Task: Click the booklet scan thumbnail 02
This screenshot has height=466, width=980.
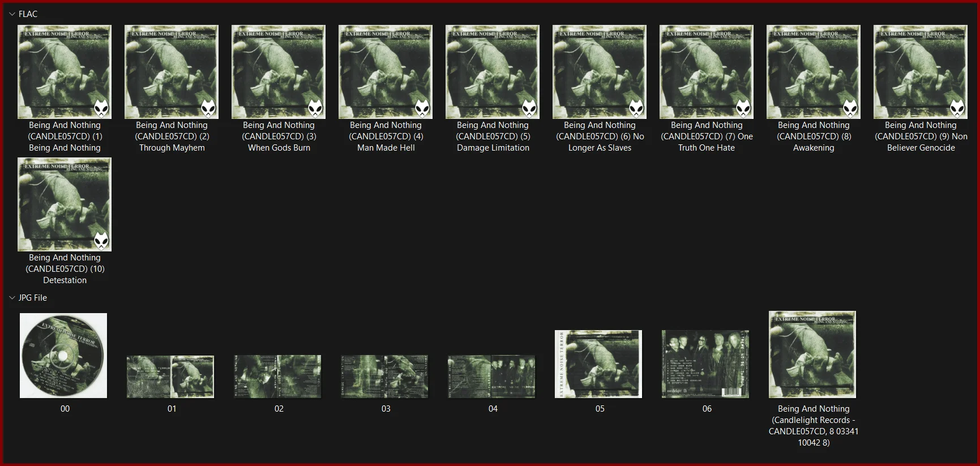Action: (277, 377)
